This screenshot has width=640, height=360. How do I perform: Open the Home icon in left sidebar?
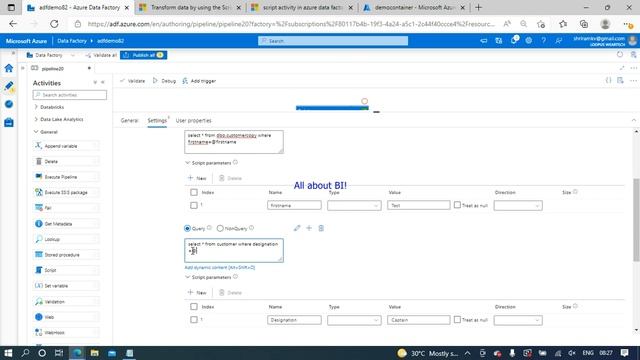coord(9,68)
